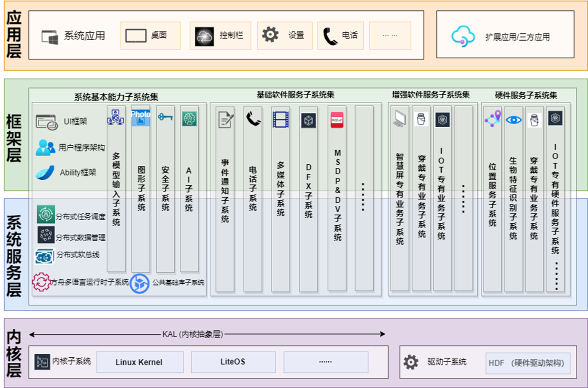Select the wearable icon in 硬件服务子系统集
The image size is (588, 388).
[x=534, y=120]
